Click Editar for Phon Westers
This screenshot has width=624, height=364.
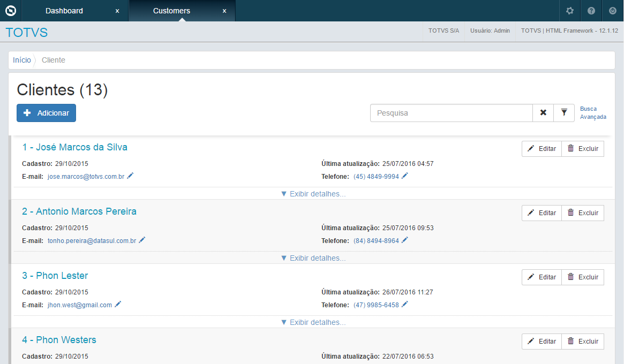[x=542, y=342]
